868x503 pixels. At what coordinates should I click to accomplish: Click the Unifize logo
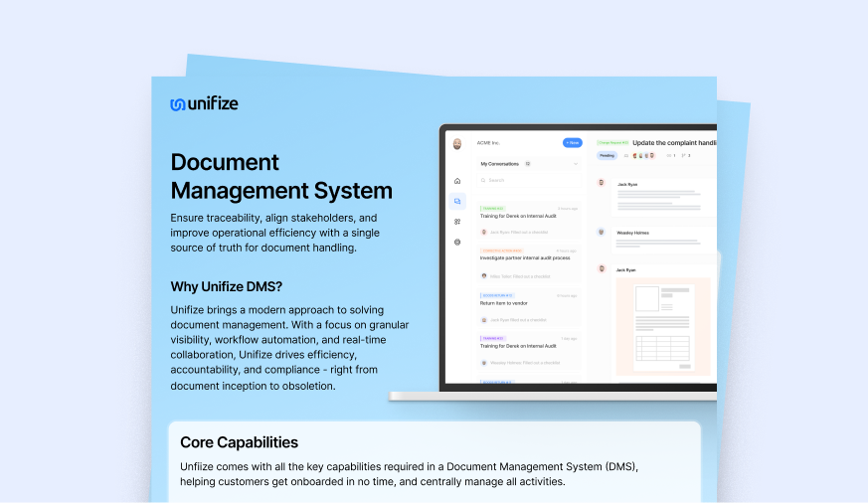coord(204,103)
